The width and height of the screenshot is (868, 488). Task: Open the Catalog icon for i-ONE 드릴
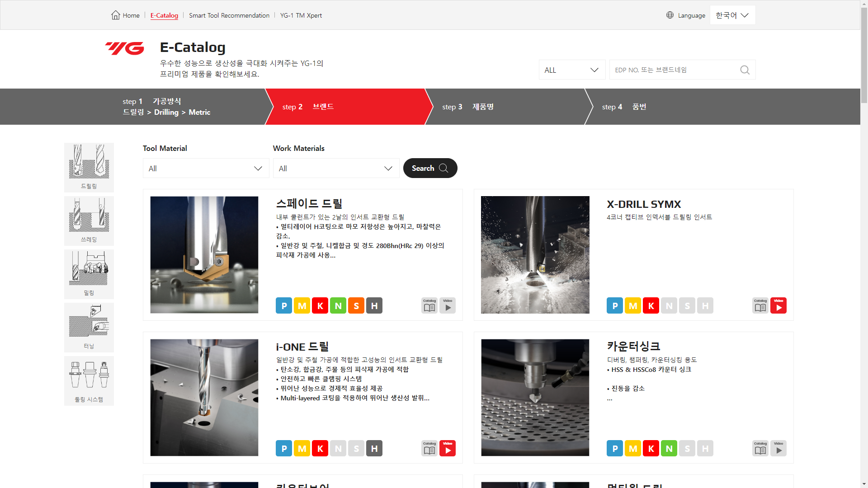tap(429, 448)
